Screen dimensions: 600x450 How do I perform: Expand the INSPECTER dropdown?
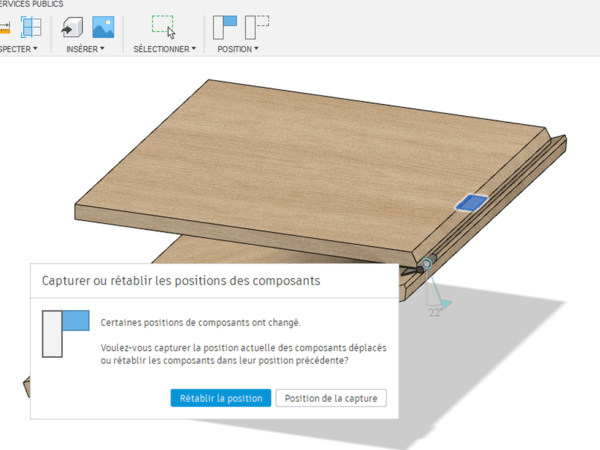pyautogui.click(x=18, y=48)
